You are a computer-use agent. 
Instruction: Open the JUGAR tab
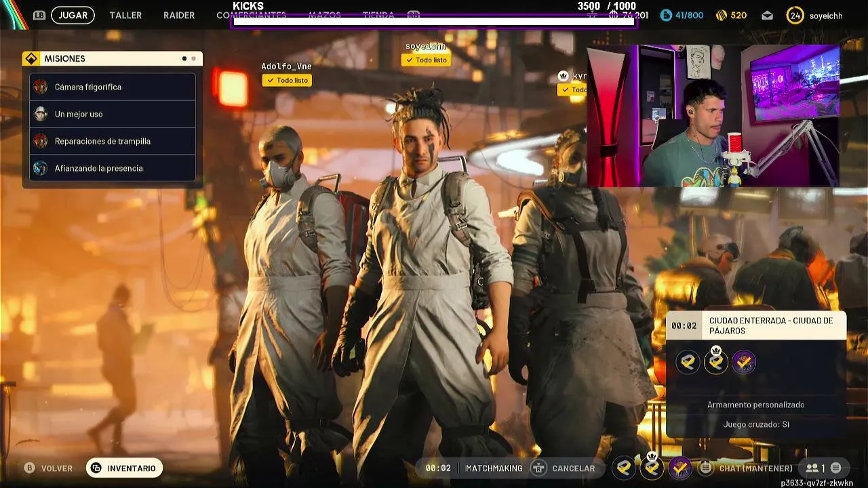(x=73, y=15)
